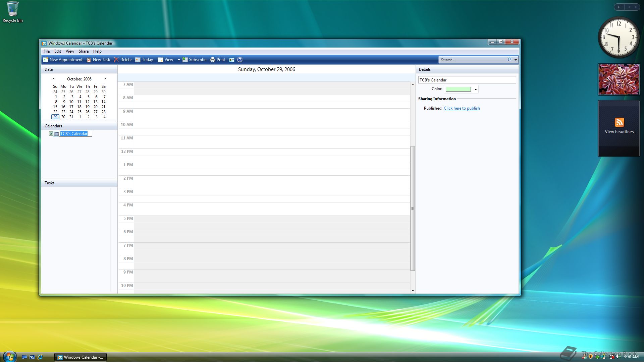Click the 9:30 AM taskbar clock
Screen dimensions: 644x362
[631, 357]
